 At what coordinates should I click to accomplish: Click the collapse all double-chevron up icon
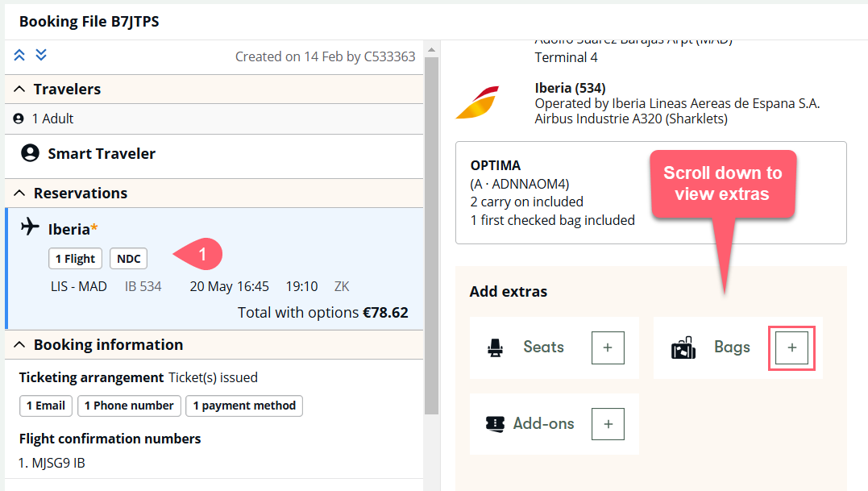pyautogui.click(x=19, y=55)
